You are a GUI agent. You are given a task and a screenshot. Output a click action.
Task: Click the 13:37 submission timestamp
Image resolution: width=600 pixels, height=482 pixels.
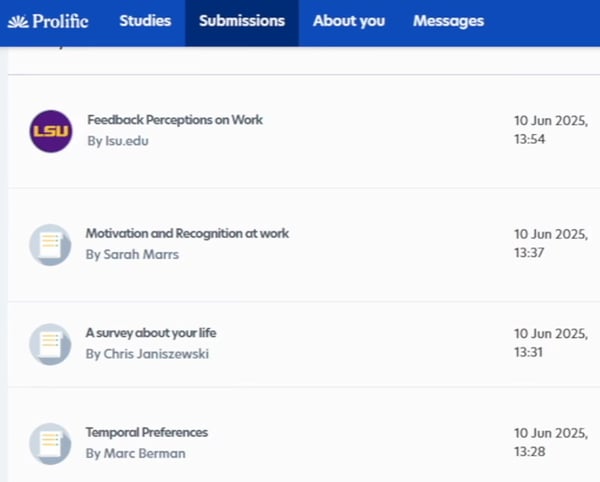[530, 253]
